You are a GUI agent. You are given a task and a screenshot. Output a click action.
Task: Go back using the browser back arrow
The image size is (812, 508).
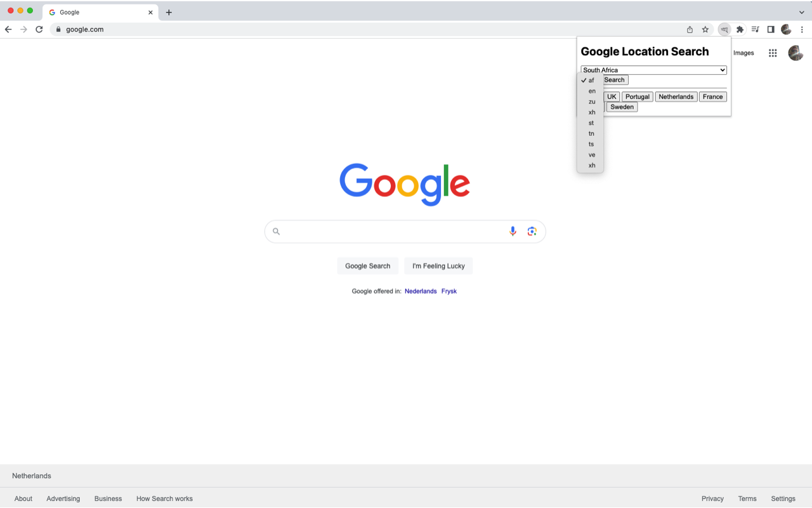point(8,29)
